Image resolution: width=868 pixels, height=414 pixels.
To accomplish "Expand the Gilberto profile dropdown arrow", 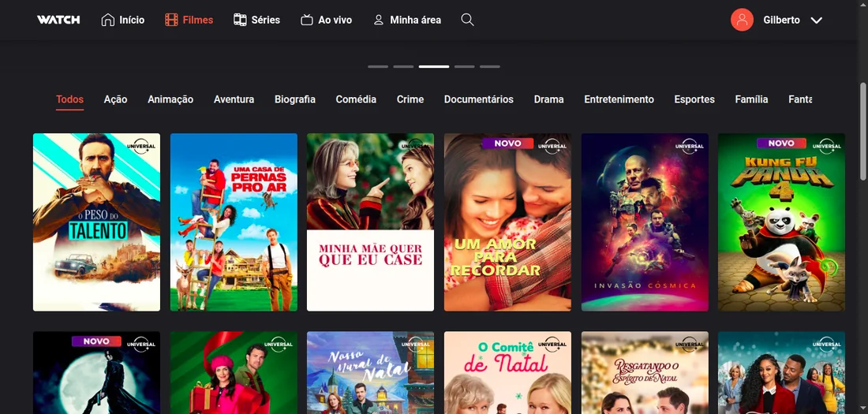I will [x=816, y=21].
